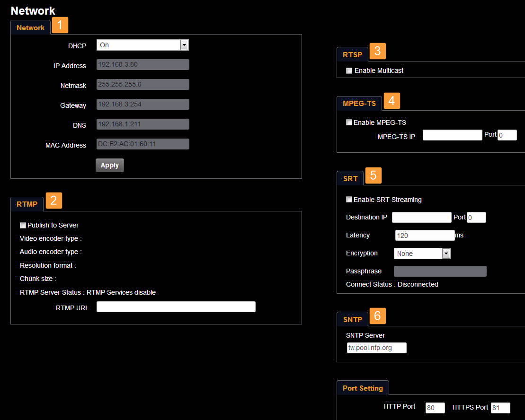Click the SNTP Server address field
Screen dimensions: 525x420
[x=376, y=348]
